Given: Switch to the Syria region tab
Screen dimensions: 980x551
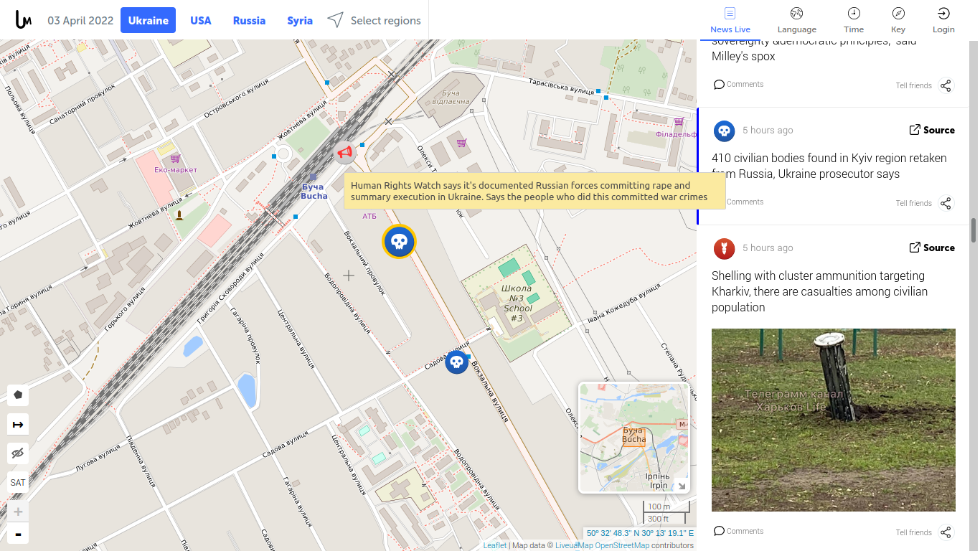Looking at the screenshot, I should click(300, 20).
